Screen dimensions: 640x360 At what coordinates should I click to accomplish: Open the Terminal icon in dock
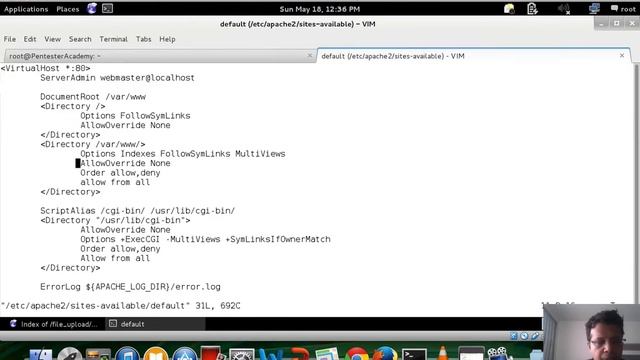click(x=414, y=354)
